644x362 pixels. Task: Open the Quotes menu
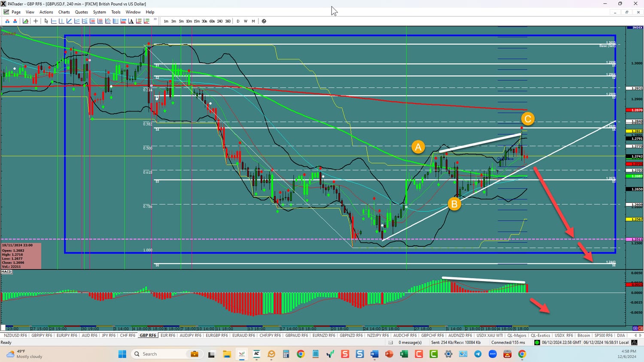[x=81, y=12]
